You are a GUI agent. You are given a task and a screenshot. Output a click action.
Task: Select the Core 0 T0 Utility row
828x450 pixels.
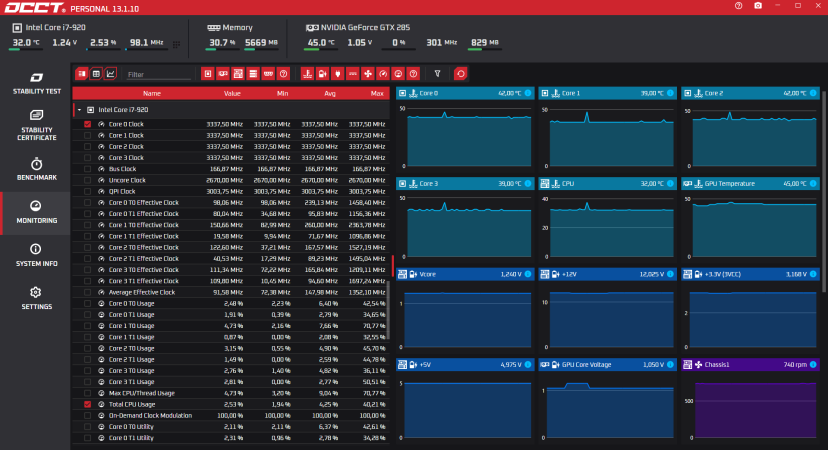pos(231,427)
